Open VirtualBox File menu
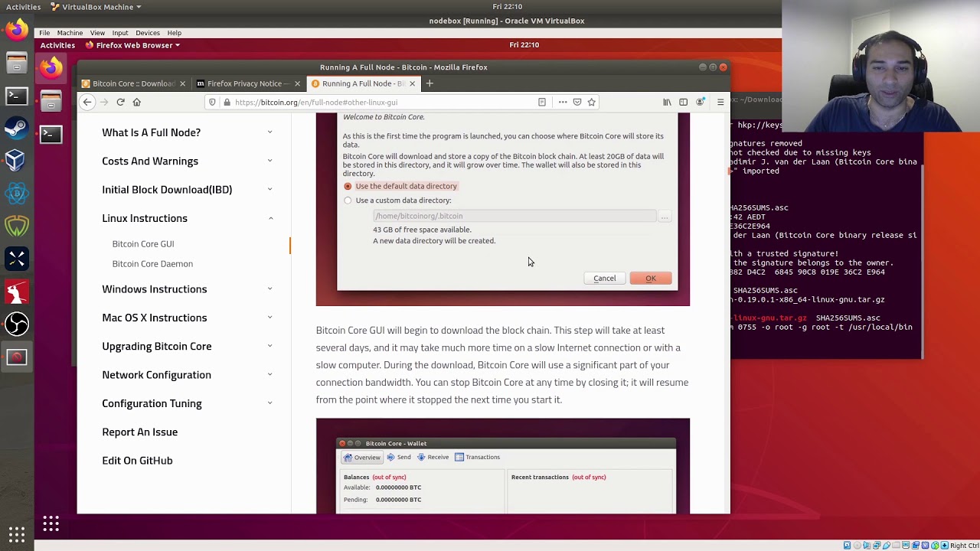 click(x=44, y=33)
